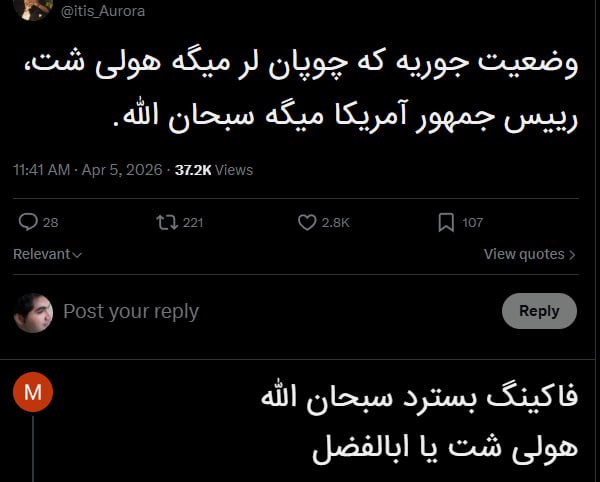Click the gray Reply button
Screen dimensions: 600x482
[539, 311]
